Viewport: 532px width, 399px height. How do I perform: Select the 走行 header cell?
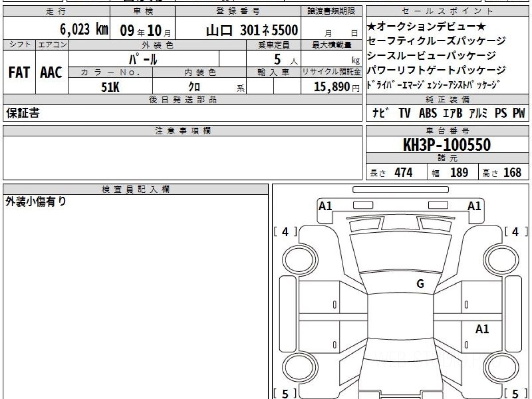click(x=56, y=12)
